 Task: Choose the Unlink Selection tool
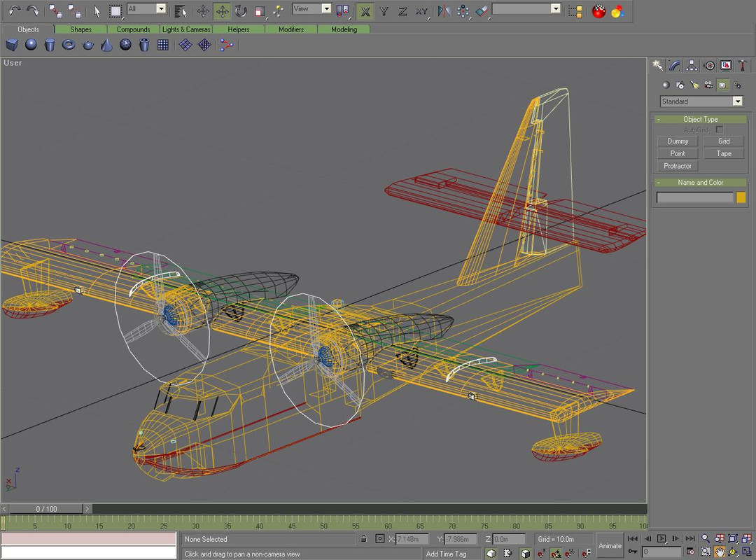click(73, 10)
